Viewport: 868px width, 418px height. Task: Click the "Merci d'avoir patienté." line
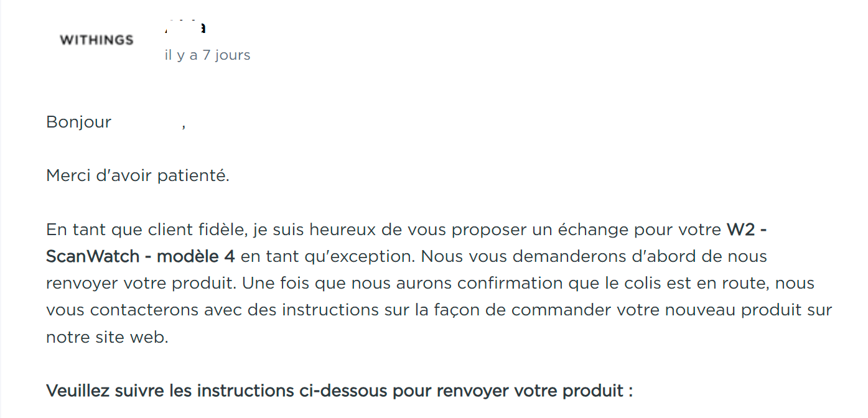(x=138, y=176)
